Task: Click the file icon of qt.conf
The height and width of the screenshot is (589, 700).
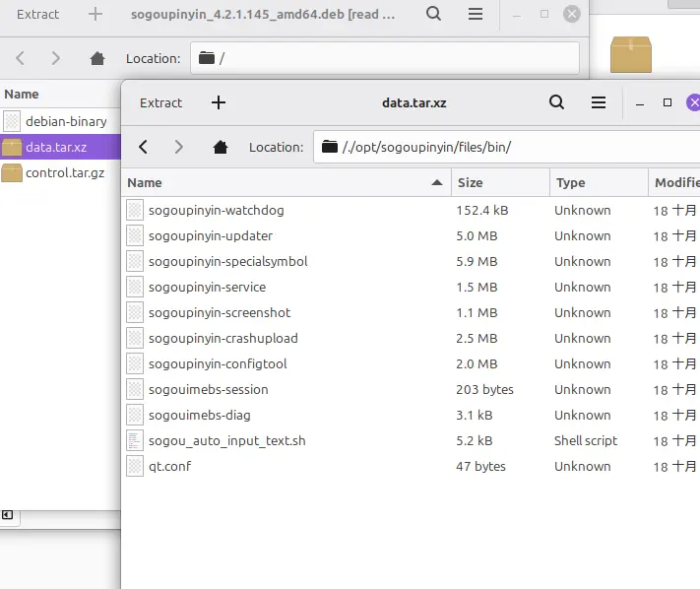Action: [x=135, y=466]
